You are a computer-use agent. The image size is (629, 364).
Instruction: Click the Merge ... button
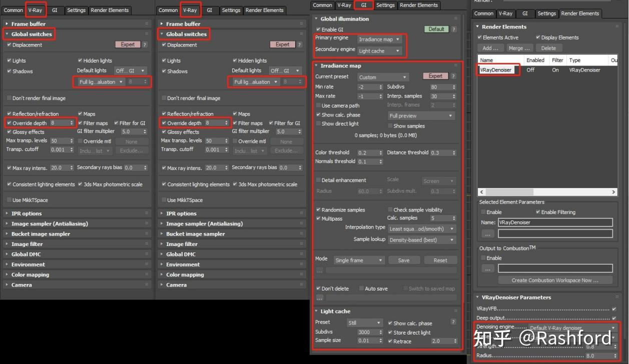tap(519, 48)
